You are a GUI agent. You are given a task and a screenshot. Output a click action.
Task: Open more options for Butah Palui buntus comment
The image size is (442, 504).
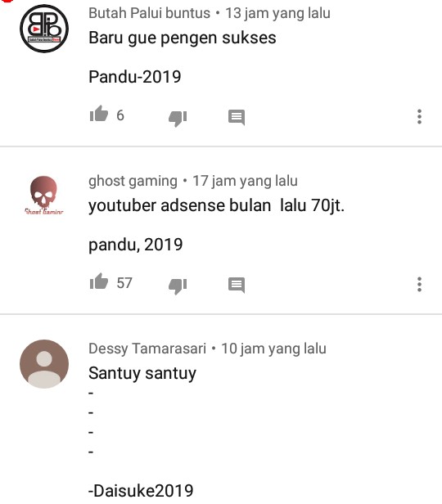click(419, 116)
